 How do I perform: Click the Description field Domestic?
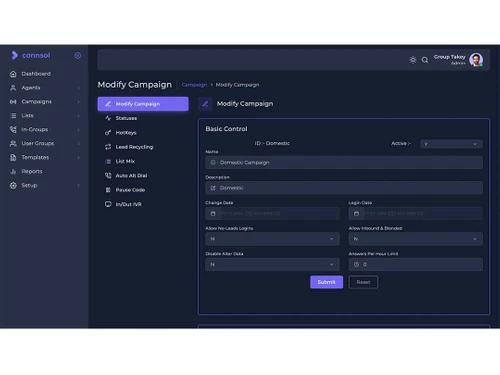[x=344, y=188]
